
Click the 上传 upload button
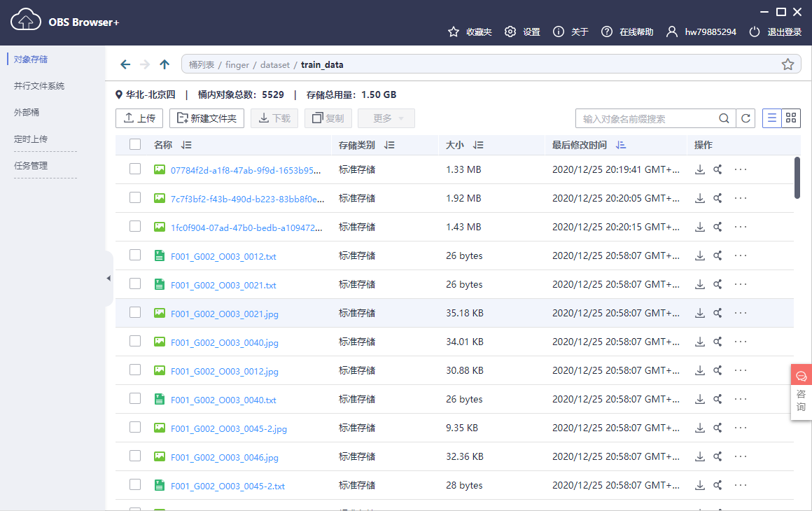[139, 118]
